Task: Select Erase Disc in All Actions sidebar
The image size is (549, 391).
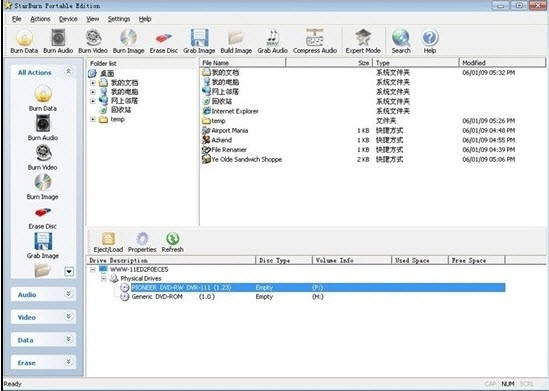Action: pos(43,217)
